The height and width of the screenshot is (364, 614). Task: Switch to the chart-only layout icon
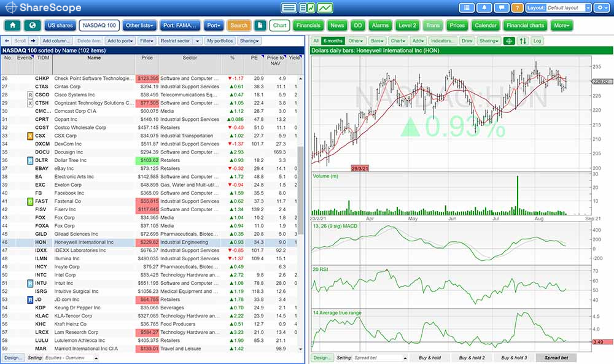pyautogui.click(x=325, y=8)
